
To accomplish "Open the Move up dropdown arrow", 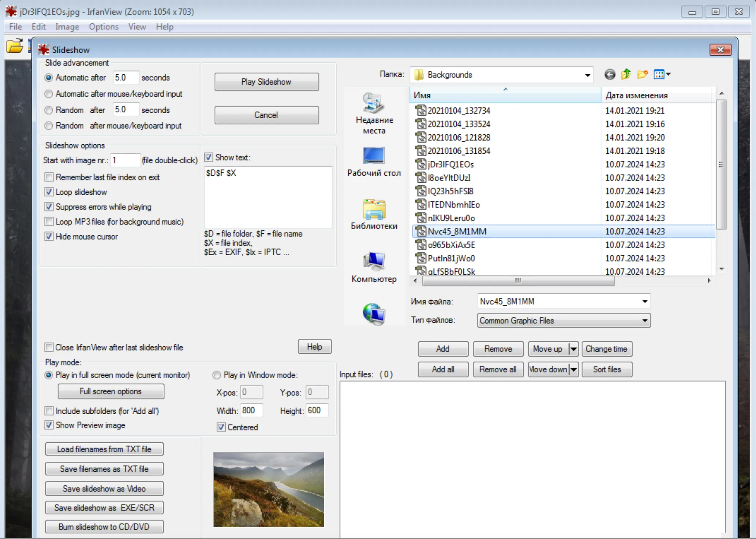I will click(x=573, y=349).
